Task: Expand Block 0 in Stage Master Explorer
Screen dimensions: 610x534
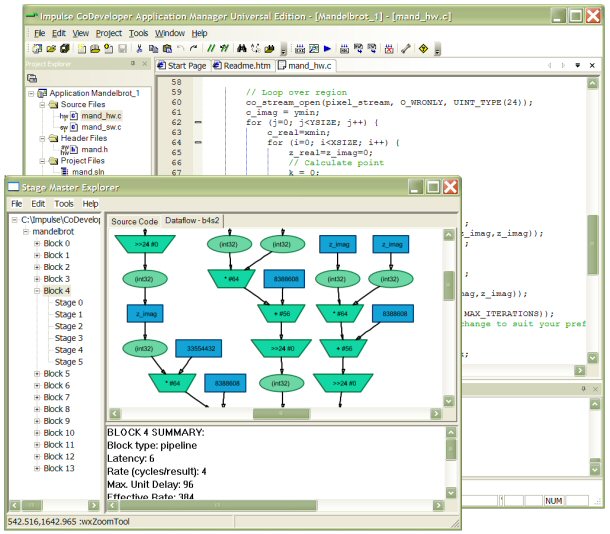Action: pyautogui.click(x=37, y=243)
